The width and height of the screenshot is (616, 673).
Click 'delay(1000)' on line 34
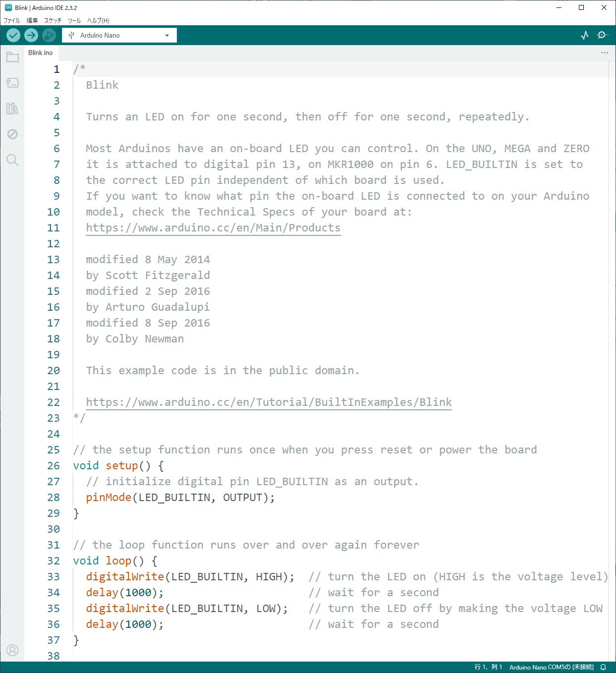(x=121, y=592)
